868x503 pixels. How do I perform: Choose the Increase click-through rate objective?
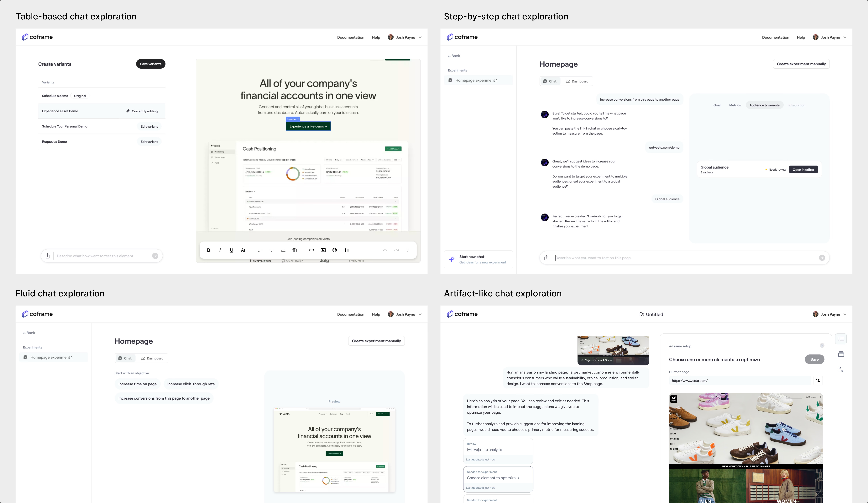pos(191,384)
